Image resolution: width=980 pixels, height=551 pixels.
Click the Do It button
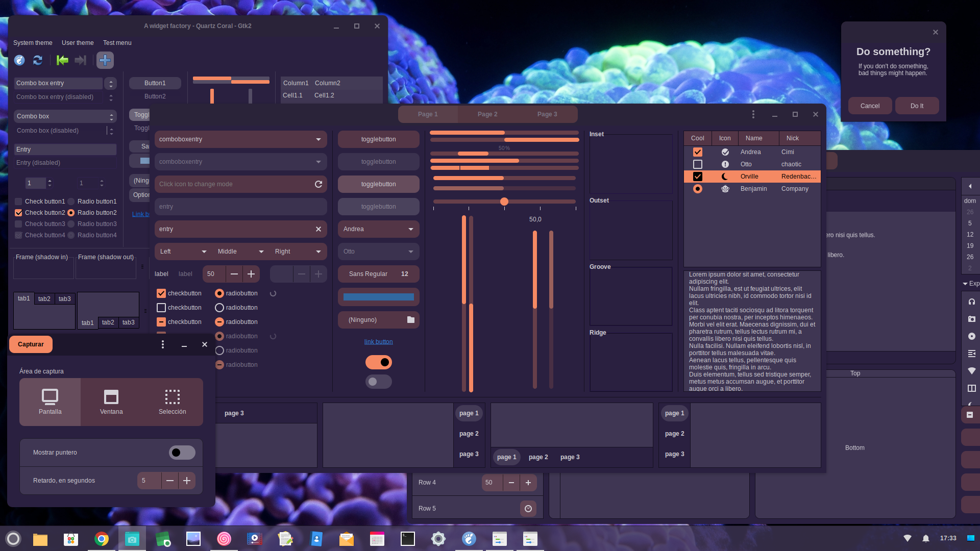point(917,106)
